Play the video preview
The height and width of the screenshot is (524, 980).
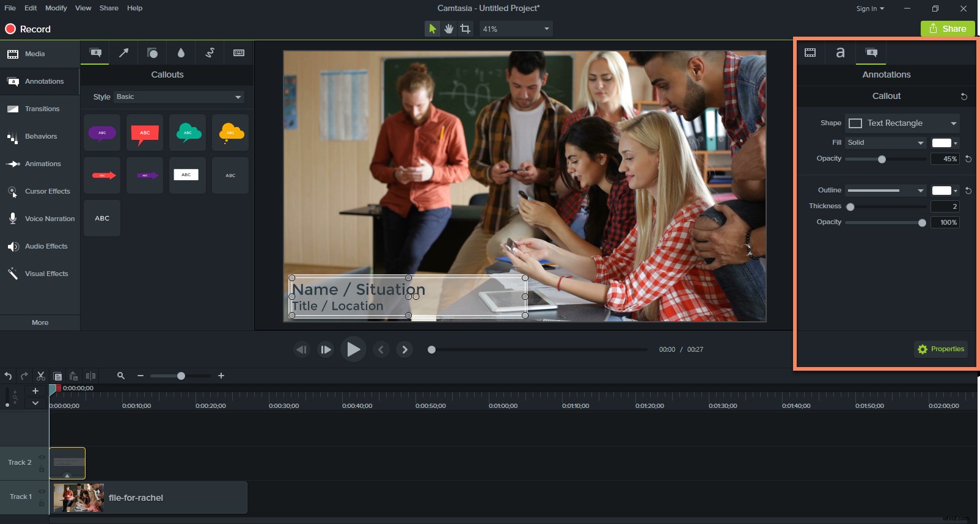353,349
